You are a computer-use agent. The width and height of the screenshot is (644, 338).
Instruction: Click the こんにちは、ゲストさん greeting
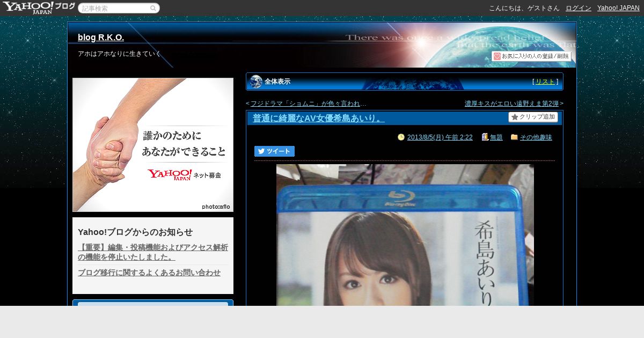(x=524, y=8)
